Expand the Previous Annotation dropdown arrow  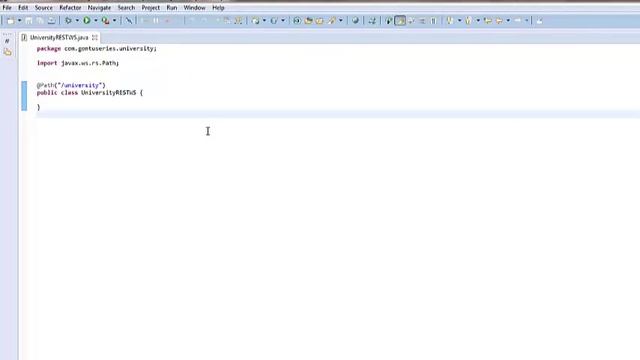[478, 20]
